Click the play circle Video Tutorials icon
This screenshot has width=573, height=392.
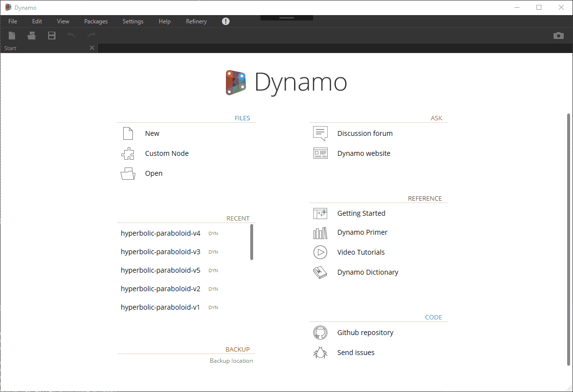(x=320, y=252)
